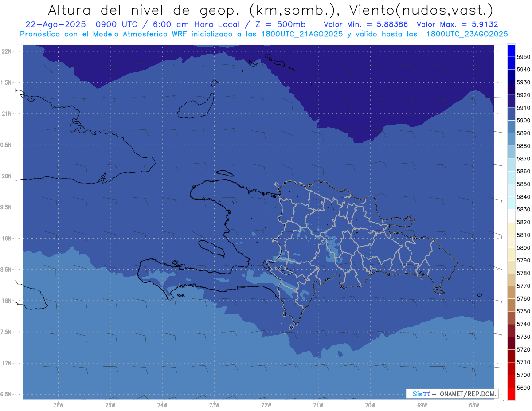Click the "5910" colorbar label
532x411 pixels.
click(x=523, y=108)
